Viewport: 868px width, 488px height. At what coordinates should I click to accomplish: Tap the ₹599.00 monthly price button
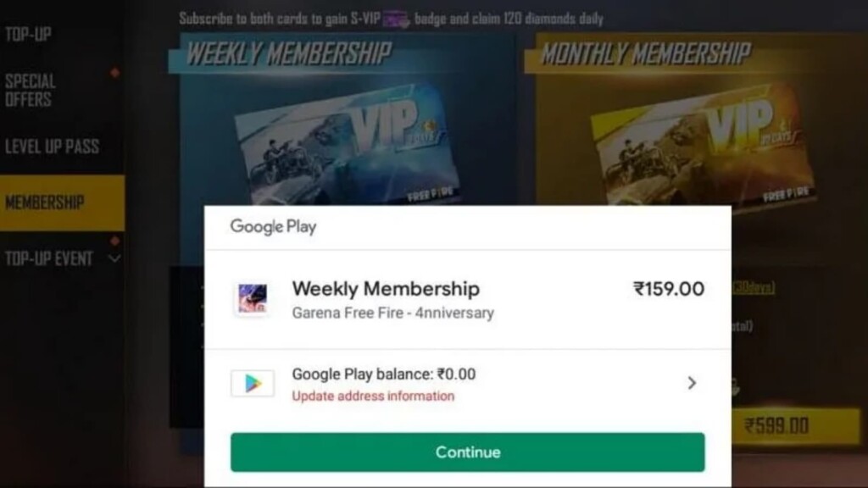click(795, 426)
